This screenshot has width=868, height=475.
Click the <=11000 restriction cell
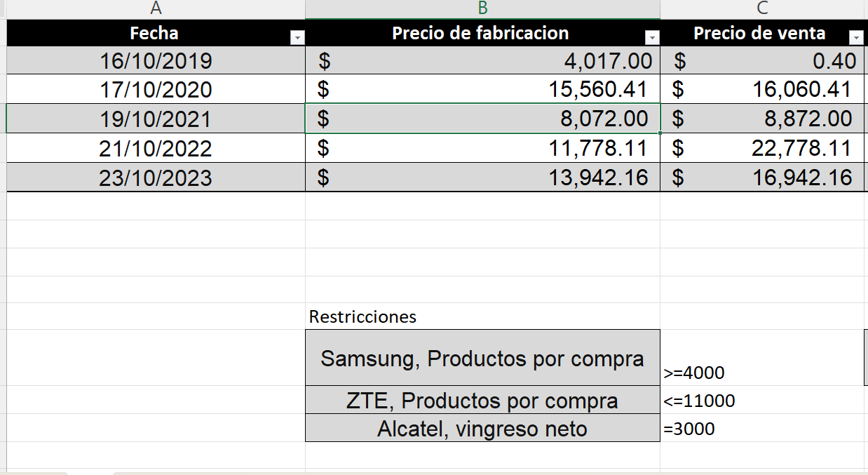pyautogui.click(x=764, y=400)
